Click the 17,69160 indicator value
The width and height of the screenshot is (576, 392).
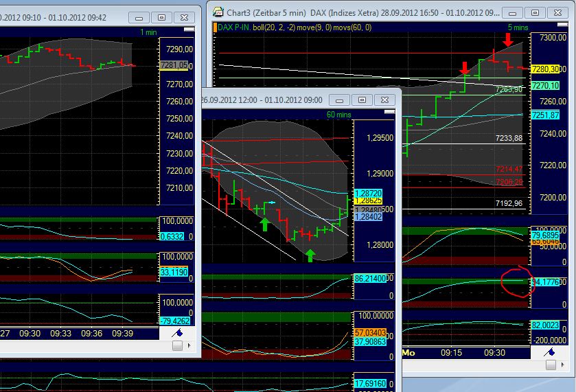point(370,384)
